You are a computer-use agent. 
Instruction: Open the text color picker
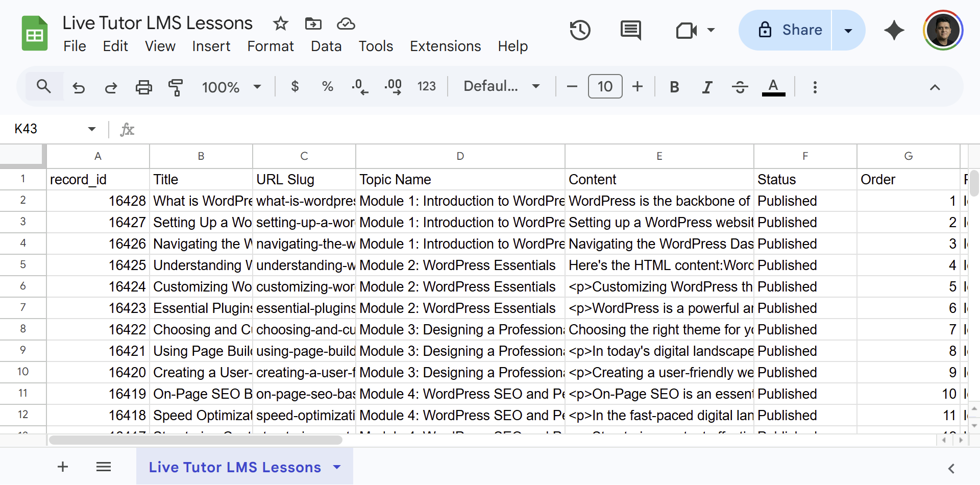(x=773, y=87)
